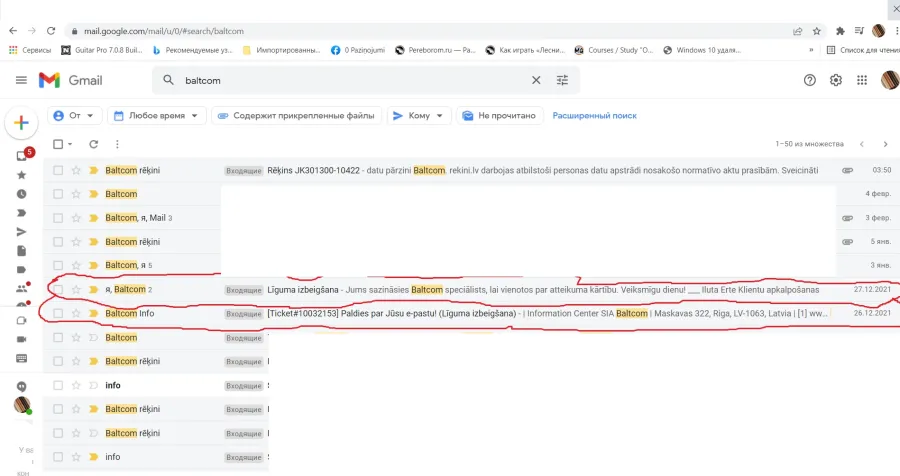This screenshot has height=476, width=900.
Task: Click the browser address bar URL
Action: click(164, 31)
